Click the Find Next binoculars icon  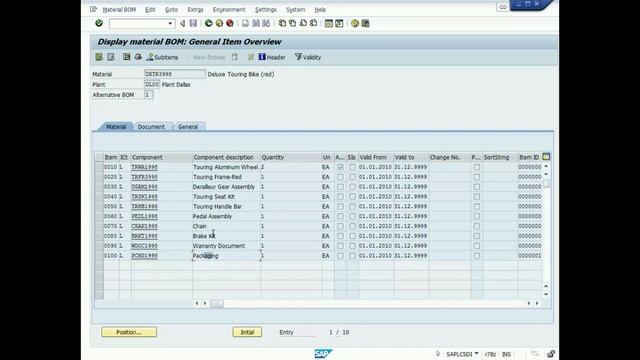[x=266, y=24]
